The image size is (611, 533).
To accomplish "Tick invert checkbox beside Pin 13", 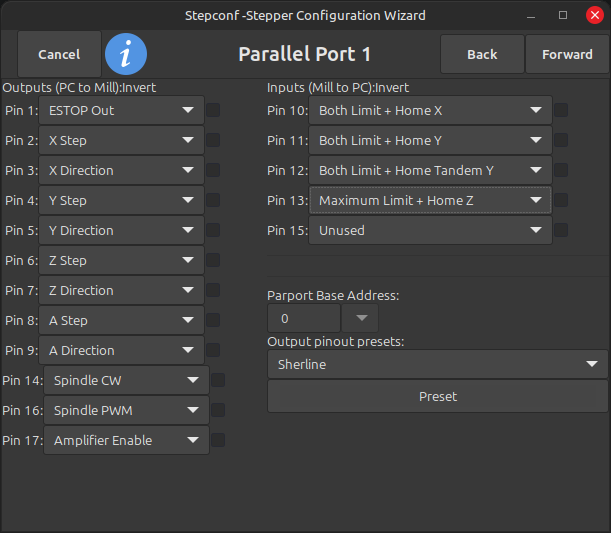I will 561,200.
